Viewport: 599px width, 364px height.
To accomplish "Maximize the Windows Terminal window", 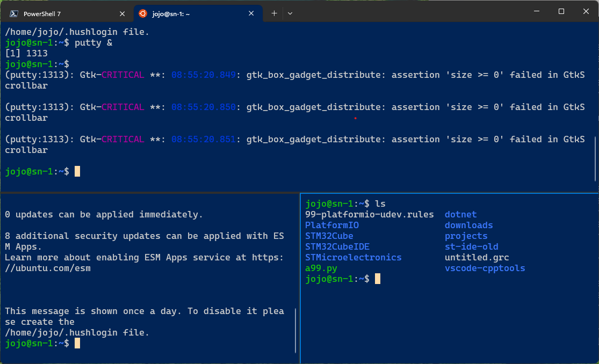I will (561, 11).
